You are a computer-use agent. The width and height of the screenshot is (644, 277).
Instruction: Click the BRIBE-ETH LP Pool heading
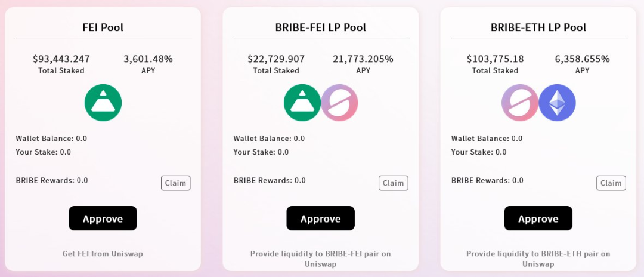click(538, 27)
